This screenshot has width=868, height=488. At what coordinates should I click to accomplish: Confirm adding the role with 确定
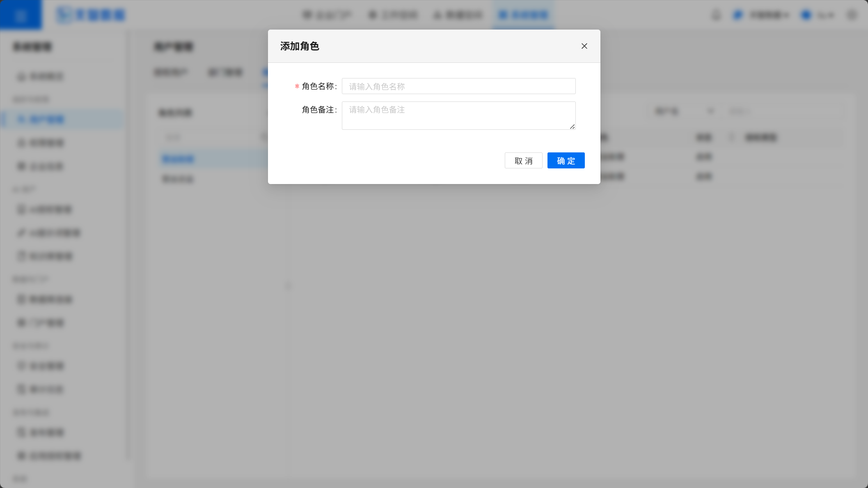(566, 161)
